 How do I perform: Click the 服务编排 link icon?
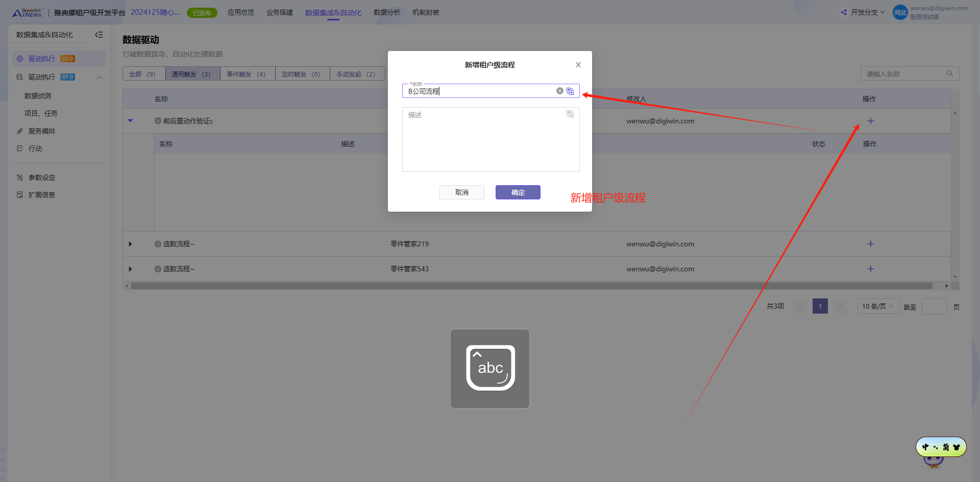click(19, 131)
